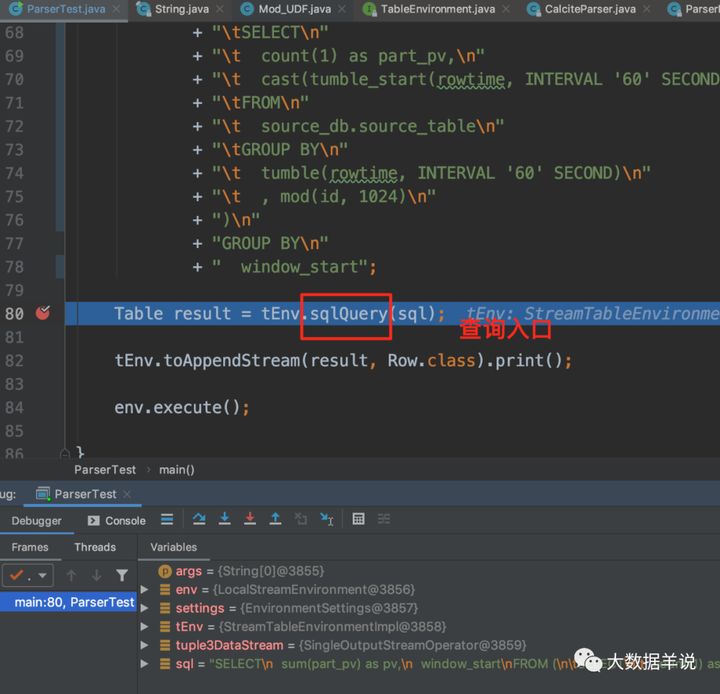
Task: Click the Show Execution Point icon
Action: click(167, 519)
